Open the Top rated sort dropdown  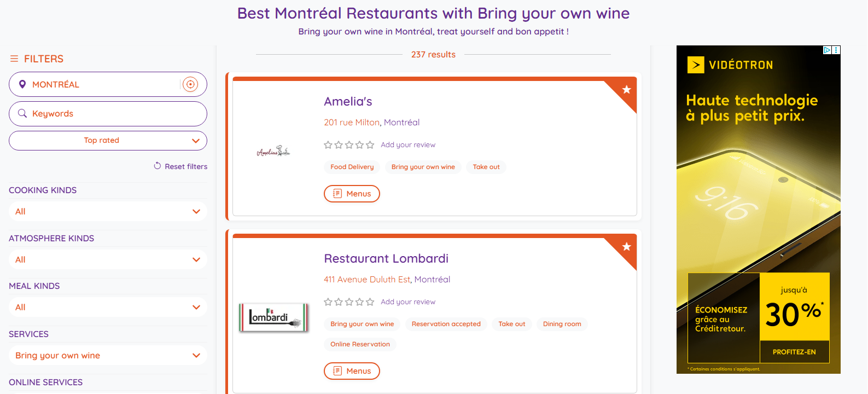click(108, 141)
